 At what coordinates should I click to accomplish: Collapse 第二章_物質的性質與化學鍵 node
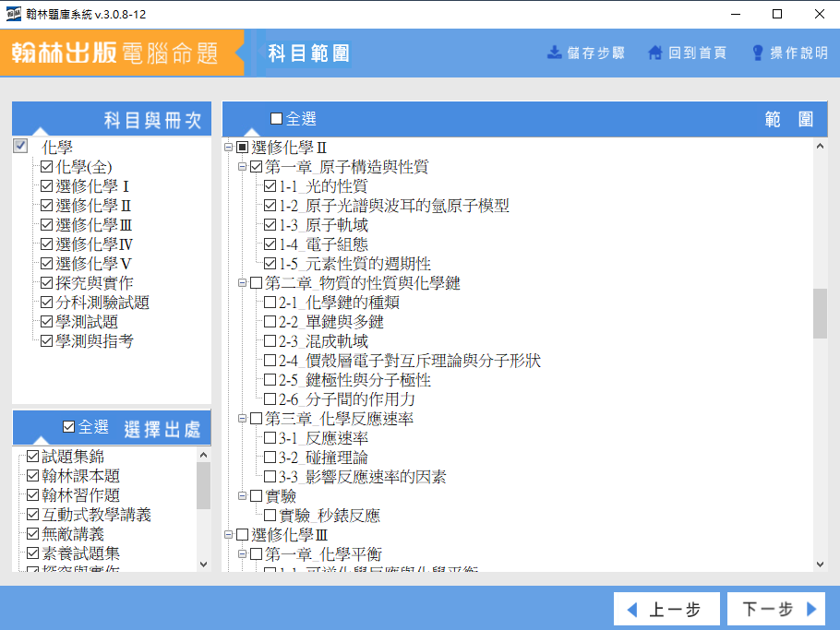pyautogui.click(x=242, y=282)
